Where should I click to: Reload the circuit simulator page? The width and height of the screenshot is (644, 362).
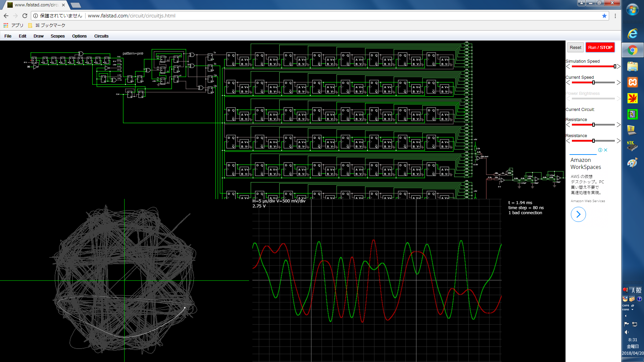coord(25,16)
